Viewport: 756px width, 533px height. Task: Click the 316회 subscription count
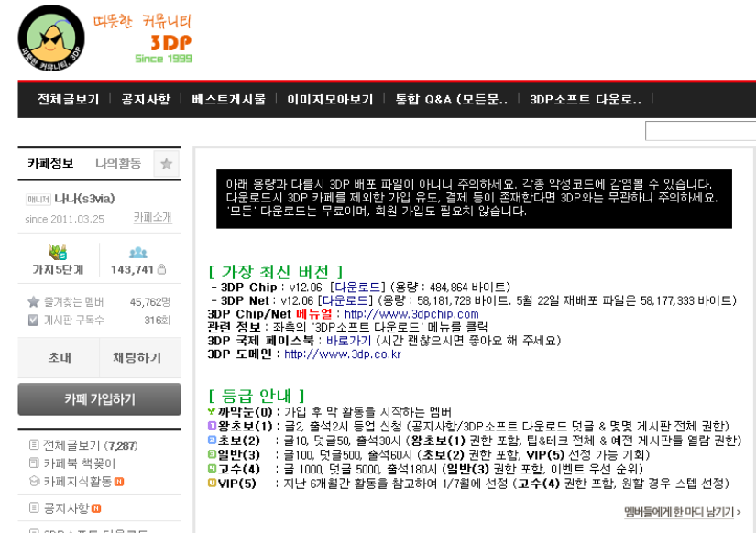pyautogui.click(x=158, y=320)
